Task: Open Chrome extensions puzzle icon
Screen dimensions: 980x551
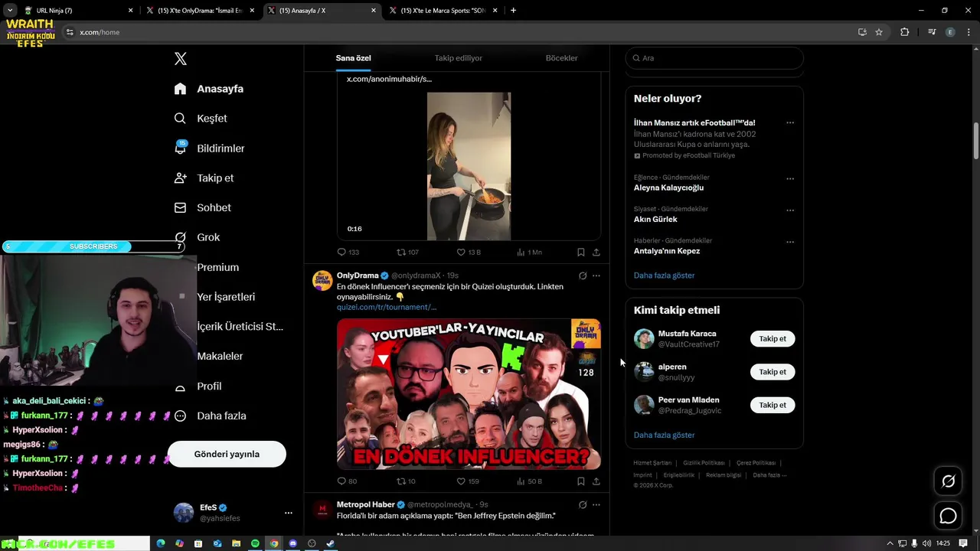Action: (905, 32)
